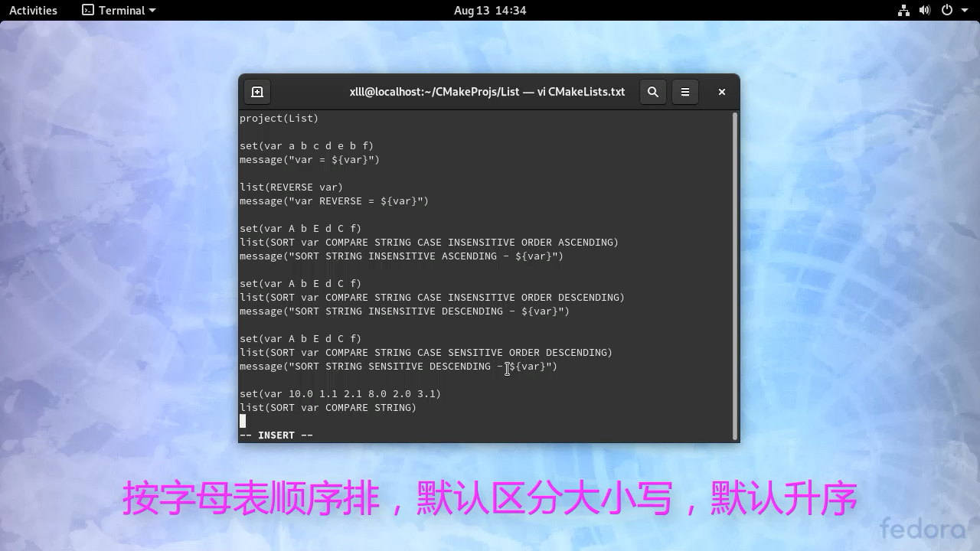Click the terminal scrollbar on the right
This screenshot has width=980, height=551.
(x=734, y=268)
